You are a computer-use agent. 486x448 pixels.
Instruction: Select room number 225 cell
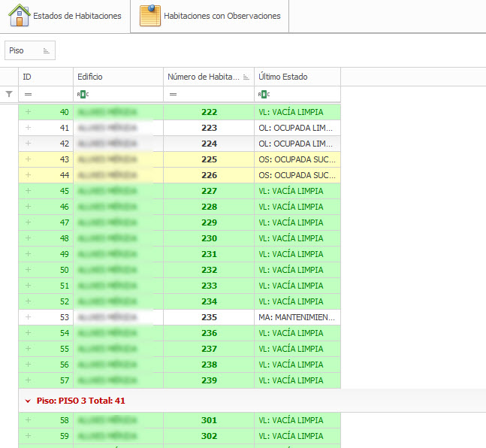click(209, 159)
